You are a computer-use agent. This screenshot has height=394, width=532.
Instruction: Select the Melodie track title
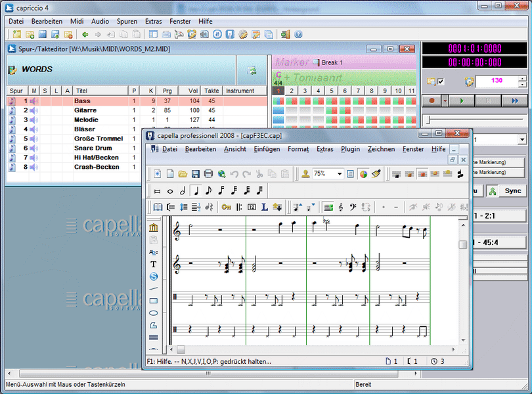86,120
